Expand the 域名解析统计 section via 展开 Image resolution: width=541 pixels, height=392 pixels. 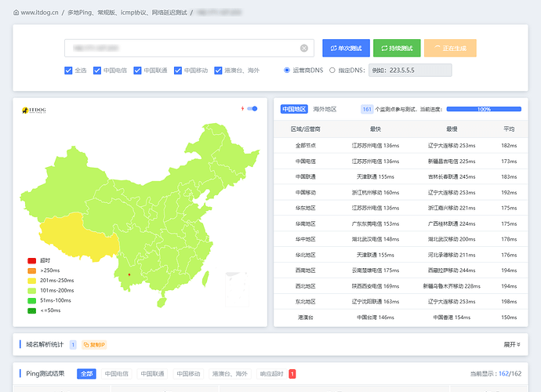[x=512, y=344]
